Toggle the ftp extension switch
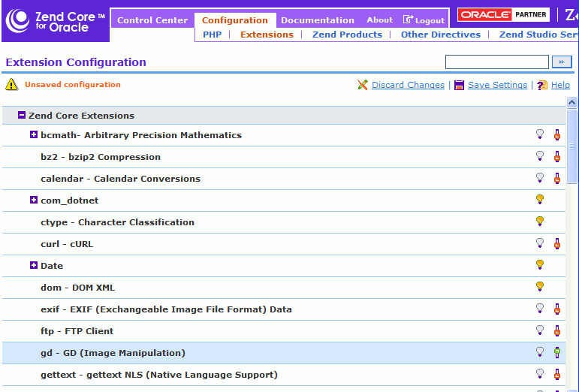The width and height of the screenshot is (579, 392). pyautogui.click(x=557, y=330)
